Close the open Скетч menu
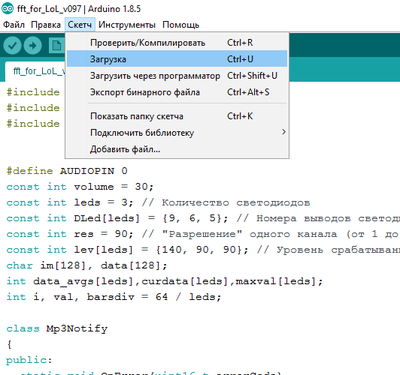This screenshot has width=400, height=375. [80, 25]
